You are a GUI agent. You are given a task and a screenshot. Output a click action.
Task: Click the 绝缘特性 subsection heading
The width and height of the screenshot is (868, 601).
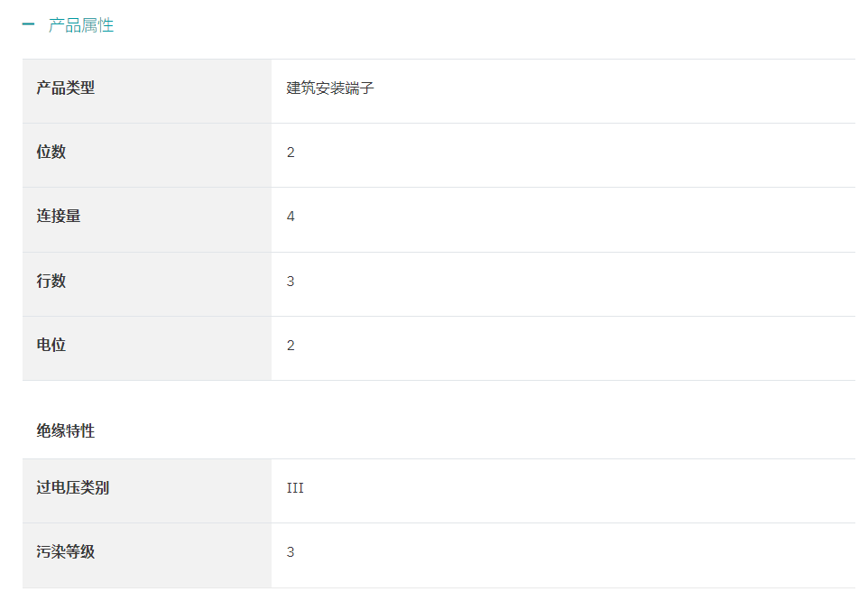tap(66, 430)
